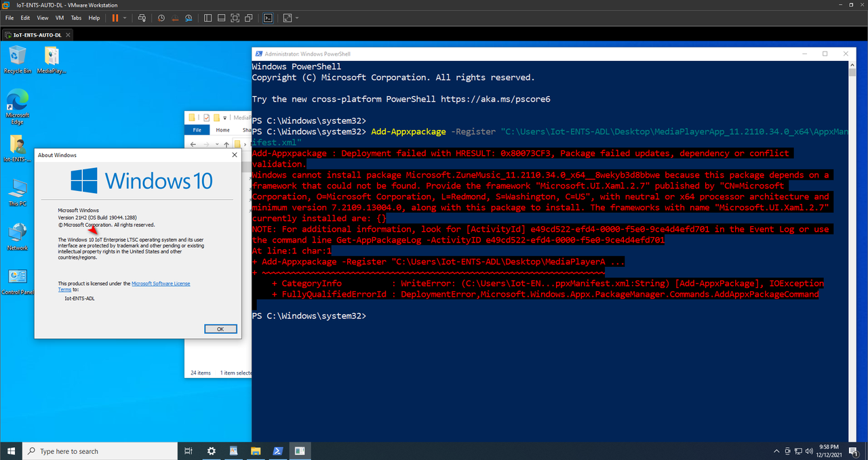Image resolution: width=868 pixels, height=460 pixels.
Task: Open Home ribbon tab in File Explorer
Action: 222,130
